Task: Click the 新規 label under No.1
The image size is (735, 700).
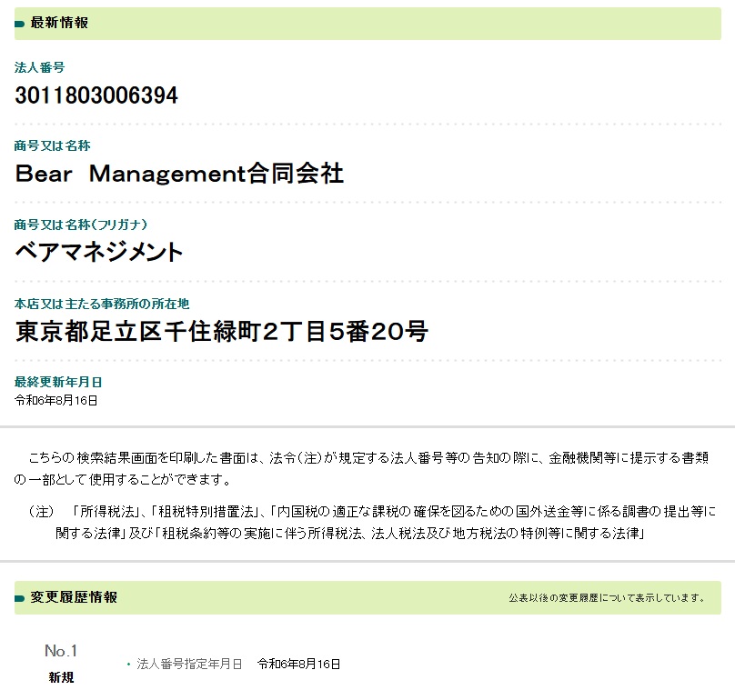Action: pyautogui.click(x=62, y=677)
